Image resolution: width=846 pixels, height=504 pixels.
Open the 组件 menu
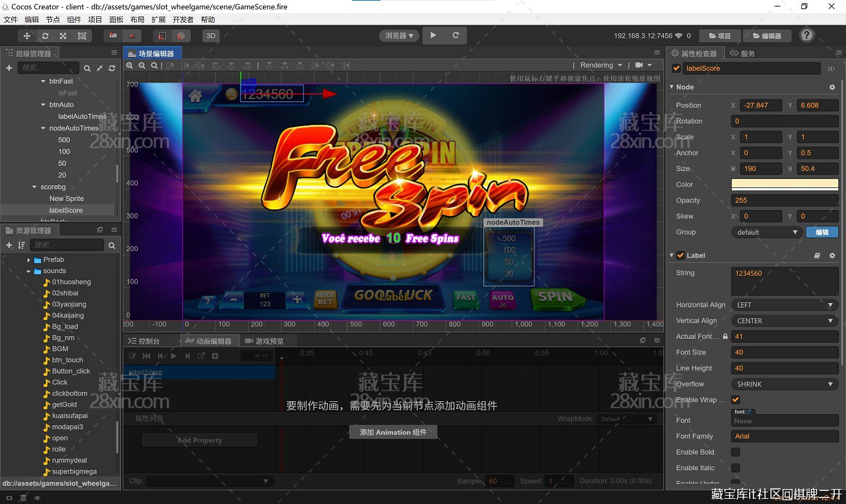click(x=74, y=20)
